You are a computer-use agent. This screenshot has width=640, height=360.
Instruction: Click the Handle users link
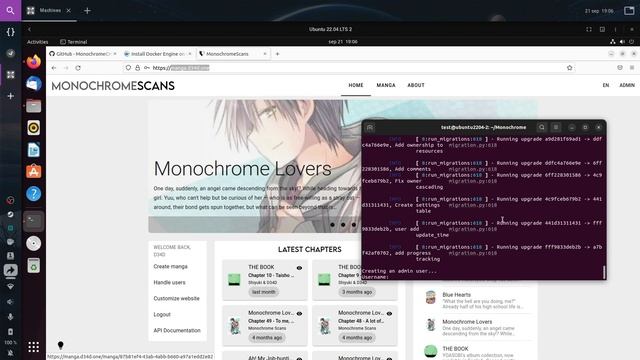[x=169, y=282]
